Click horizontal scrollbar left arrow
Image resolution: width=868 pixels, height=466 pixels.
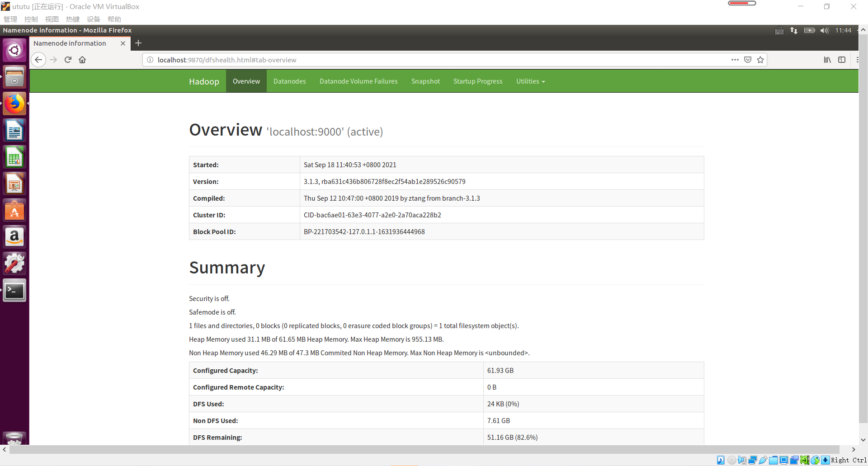5,450
